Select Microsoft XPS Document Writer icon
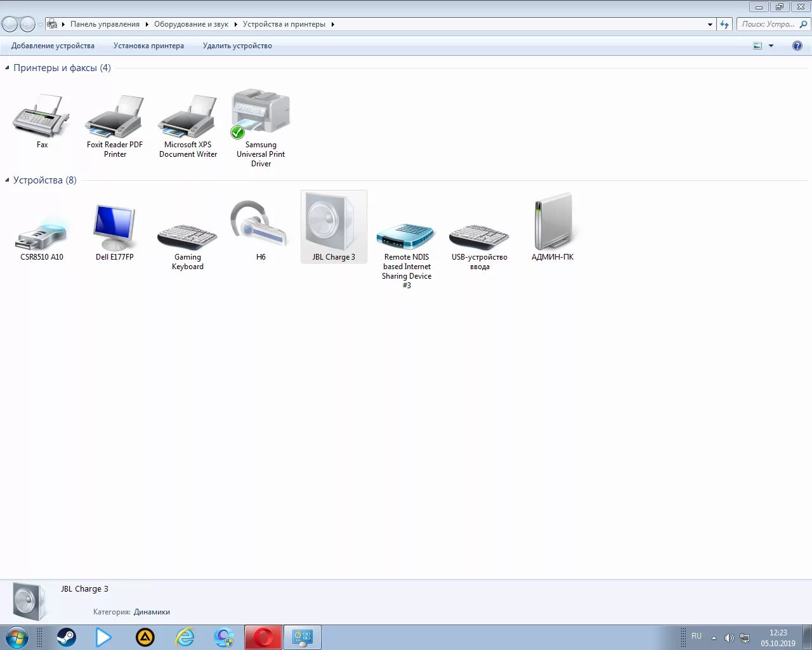The height and width of the screenshot is (650, 812). [x=188, y=117]
